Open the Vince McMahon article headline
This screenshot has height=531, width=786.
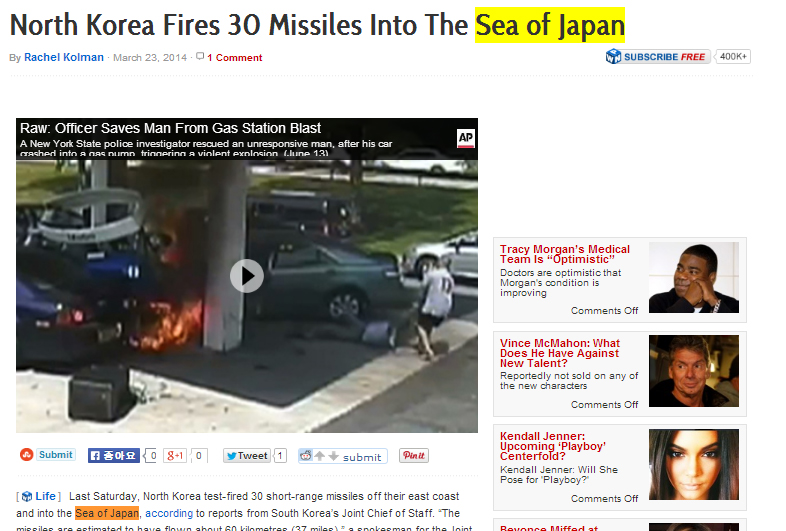[x=560, y=353]
